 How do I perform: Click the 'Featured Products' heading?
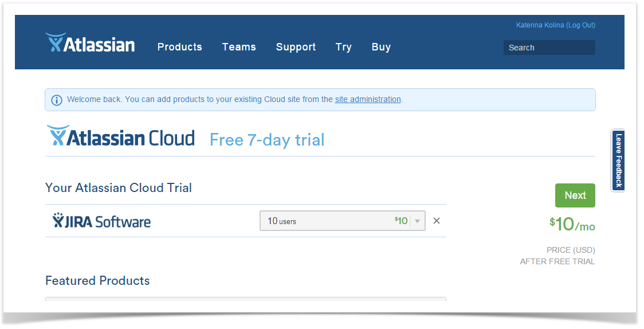coord(97,280)
